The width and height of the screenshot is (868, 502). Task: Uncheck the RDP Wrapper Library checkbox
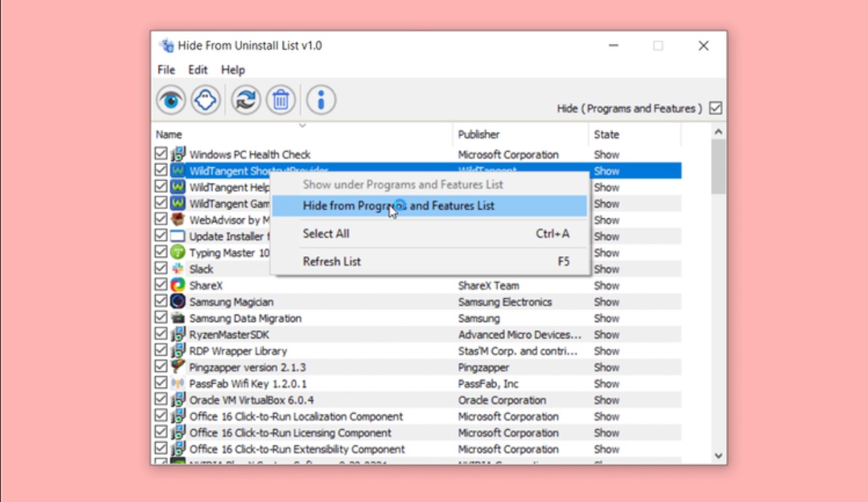(161, 350)
